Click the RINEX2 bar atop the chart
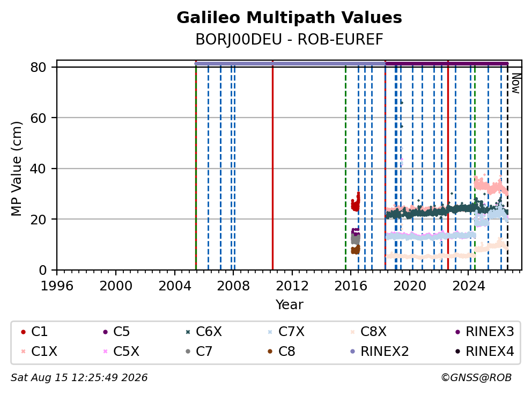Image resolution: width=532 pixels, height=394 pixels. point(290,63)
